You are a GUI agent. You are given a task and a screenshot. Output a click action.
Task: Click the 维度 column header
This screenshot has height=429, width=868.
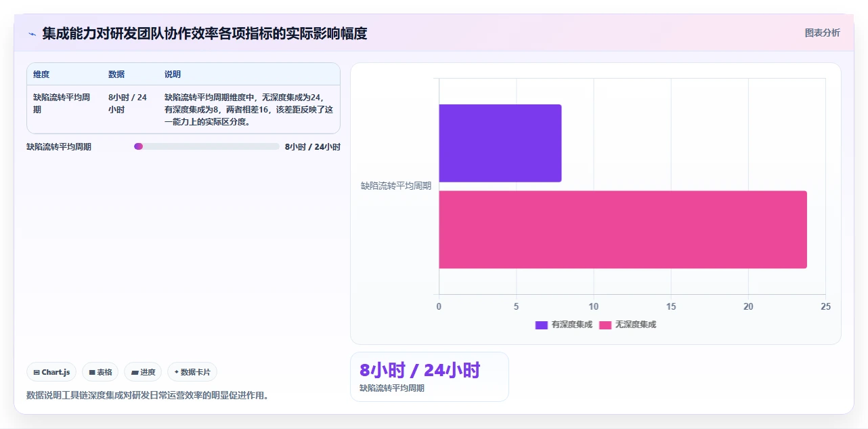[x=41, y=75]
